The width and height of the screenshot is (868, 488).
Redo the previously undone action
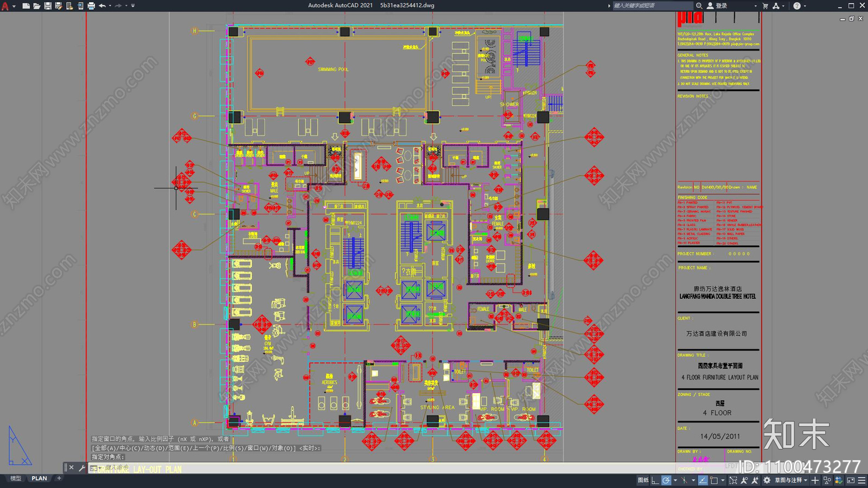coord(118,6)
